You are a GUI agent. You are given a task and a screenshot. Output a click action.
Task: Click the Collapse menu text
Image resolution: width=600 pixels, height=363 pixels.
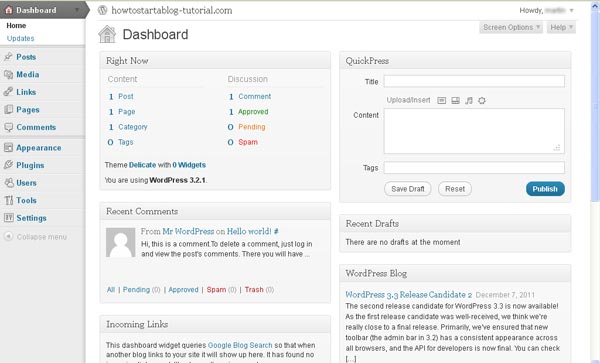pos(42,237)
